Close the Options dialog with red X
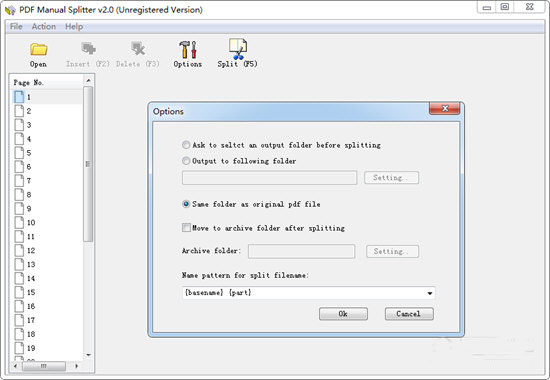The image size is (550, 380). click(444, 108)
